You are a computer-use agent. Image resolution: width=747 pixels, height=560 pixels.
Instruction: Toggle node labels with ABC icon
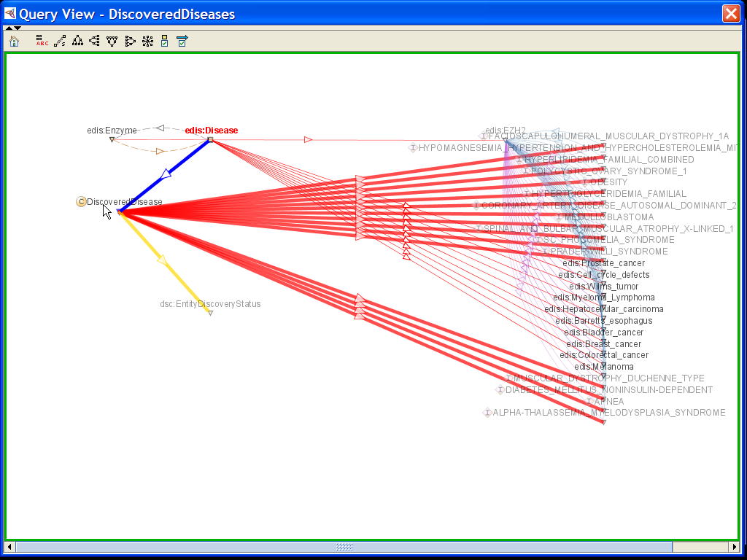pos(42,42)
